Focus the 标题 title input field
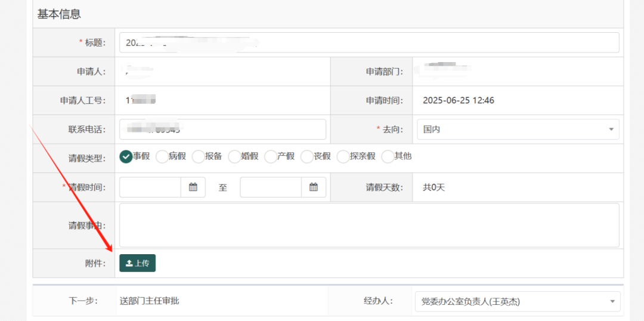This screenshot has height=321, width=644. coord(369,43)
